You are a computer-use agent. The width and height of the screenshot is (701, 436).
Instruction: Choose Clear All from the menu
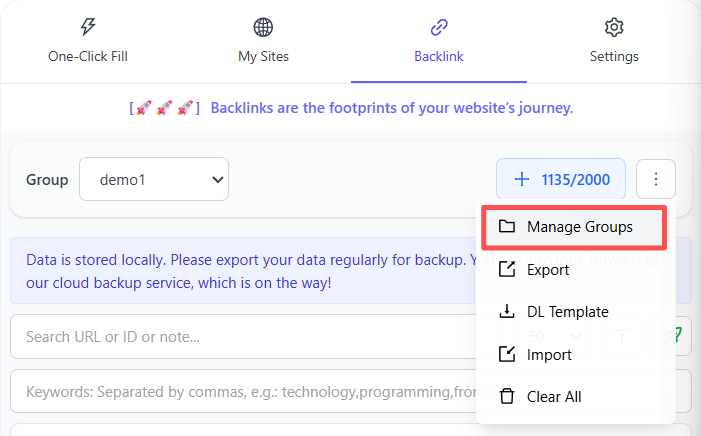(554, 397)
